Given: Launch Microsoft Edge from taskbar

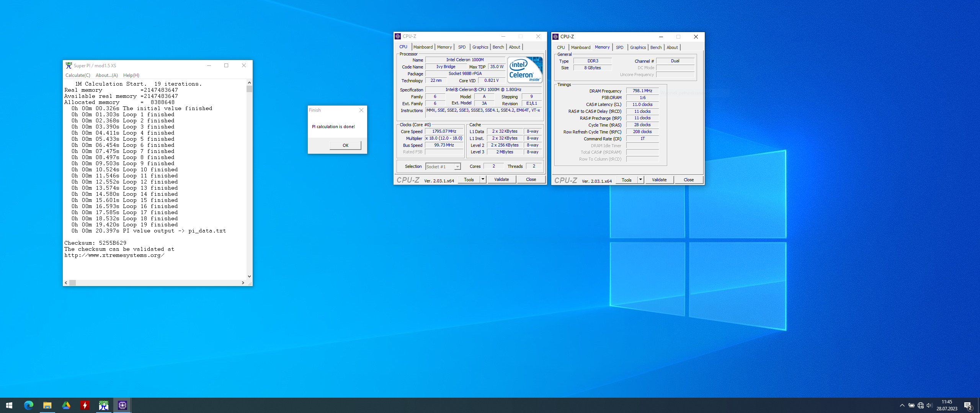Looking at the screenshot, I should 29,405.
